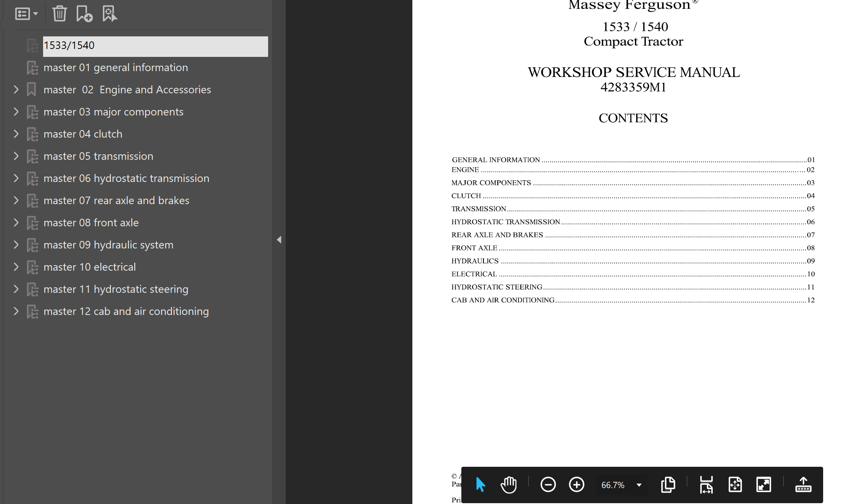Expand master 12 cab and air conditioning
The height and width of the screenshot is (504, 852).
(x=16, y=311)
